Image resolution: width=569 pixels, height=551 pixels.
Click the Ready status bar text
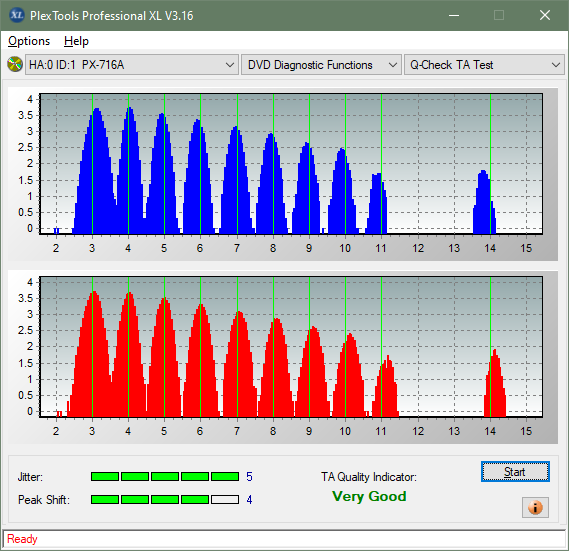coord(22,539)
